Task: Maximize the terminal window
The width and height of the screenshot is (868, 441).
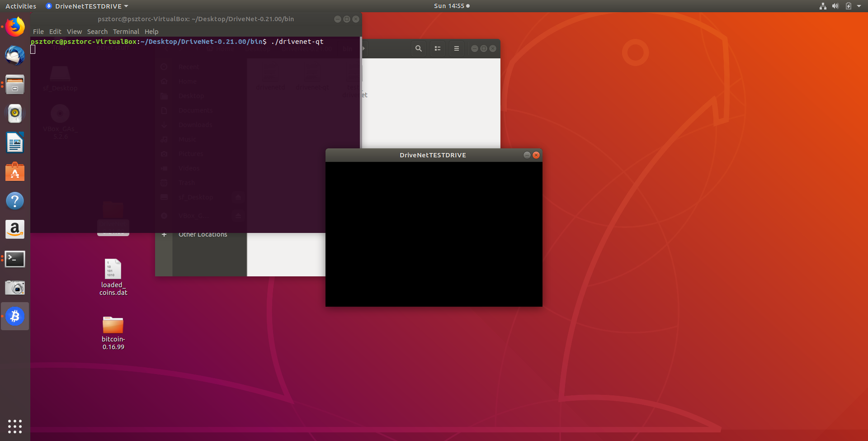Action: pyautogui.click(x=347, y=19)
